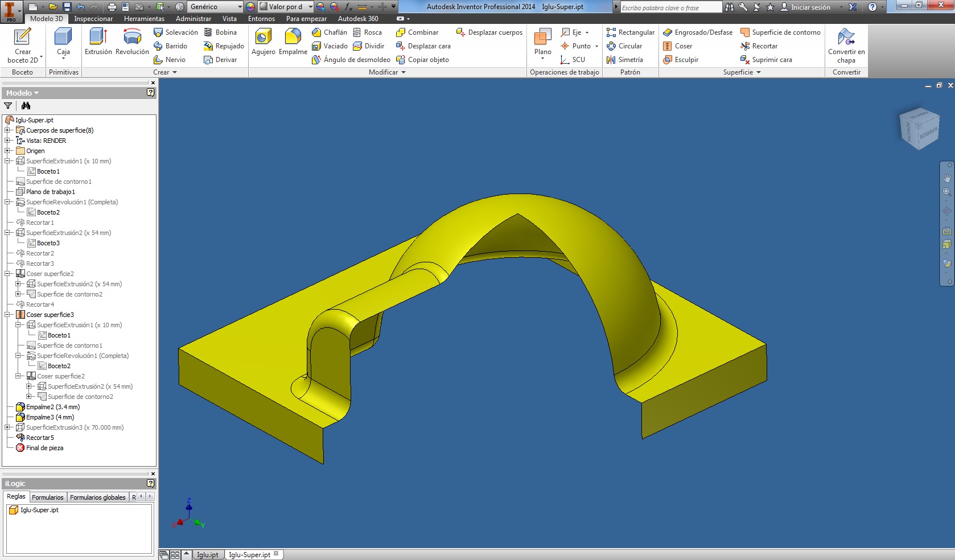This screenshot has height=560, width=955.
Task: Choose the Barrido tool
Action: coord(170,46)
